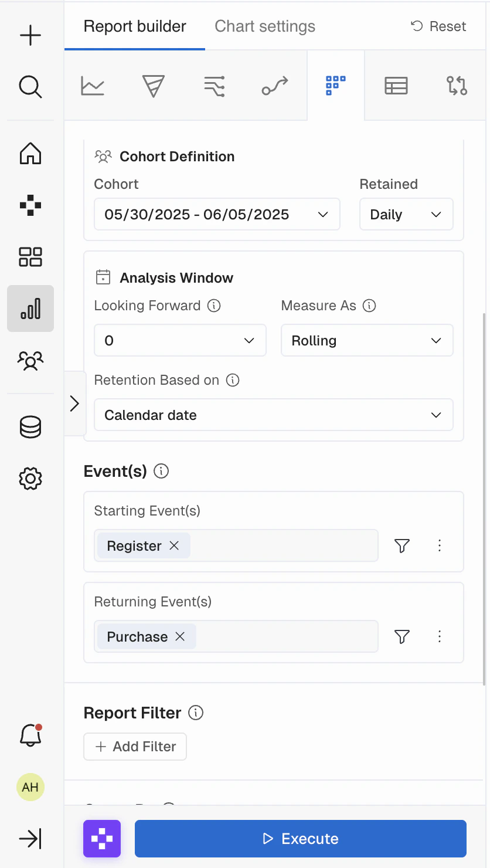Viewport: 490px width, 868px height.
Task: Click the Add Filter button
Action: pos(135,747)
